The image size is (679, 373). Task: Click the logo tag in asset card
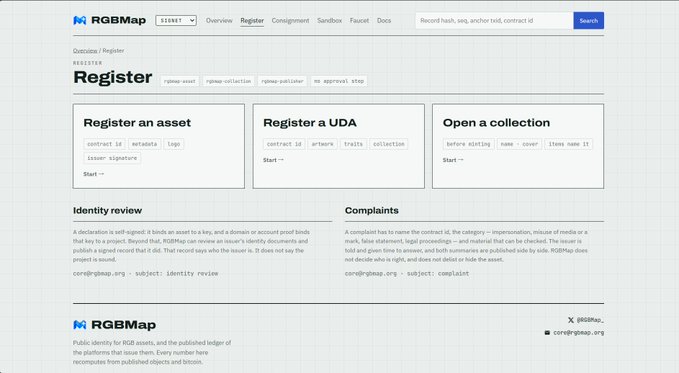(174, 144)
